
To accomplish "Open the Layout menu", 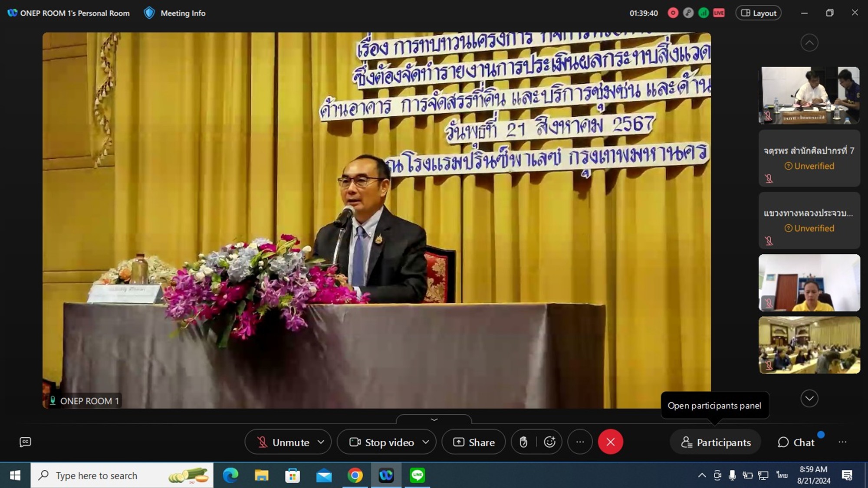I will (x=758, y=13).
